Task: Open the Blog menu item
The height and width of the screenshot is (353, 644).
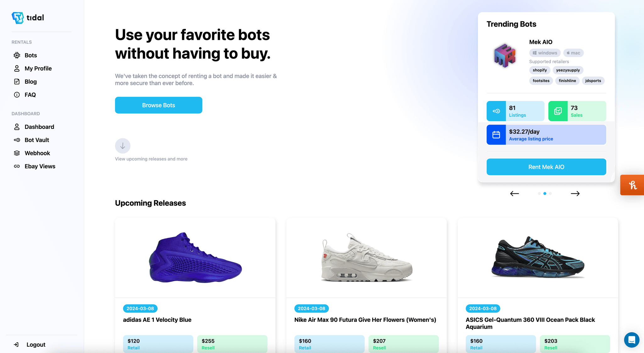Action: (31, 82)
